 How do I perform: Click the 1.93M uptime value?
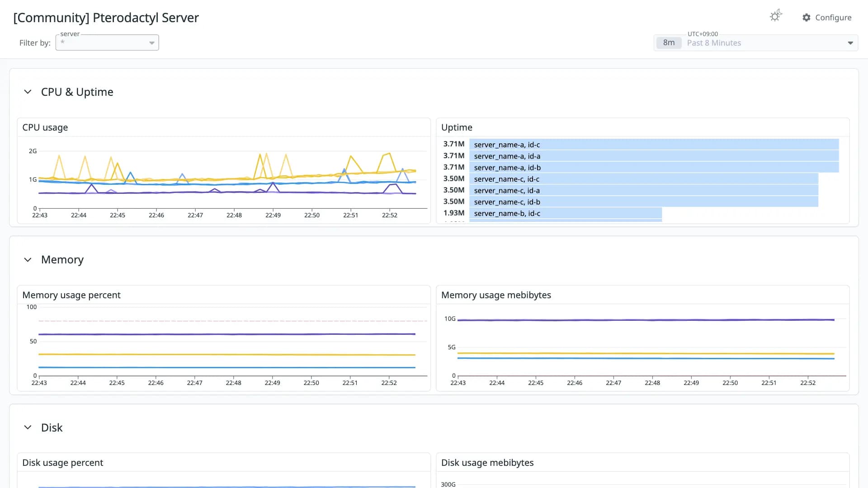[x=453, y=213]
